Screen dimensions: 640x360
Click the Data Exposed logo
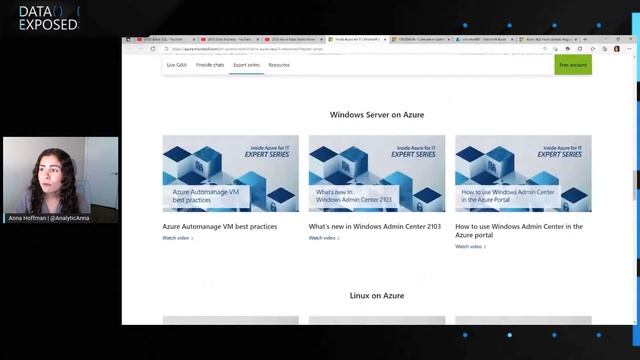tap(49, 18)
